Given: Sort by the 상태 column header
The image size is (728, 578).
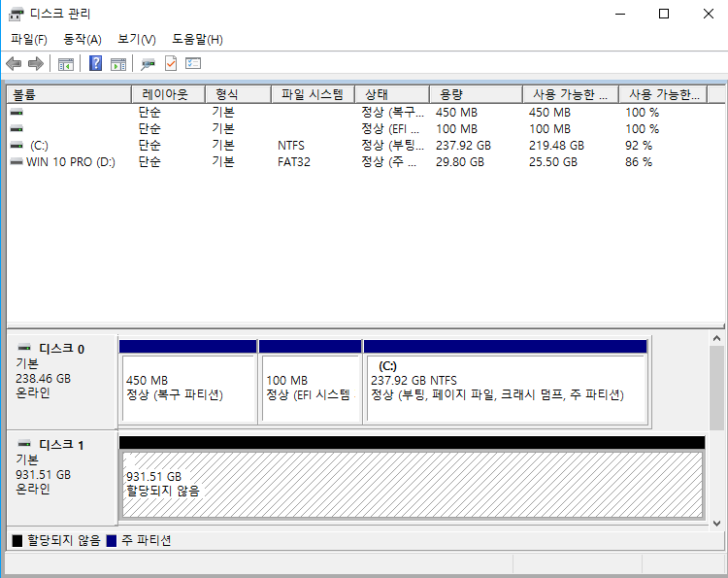Looking at the screenshot, I should tap(392, 94).
